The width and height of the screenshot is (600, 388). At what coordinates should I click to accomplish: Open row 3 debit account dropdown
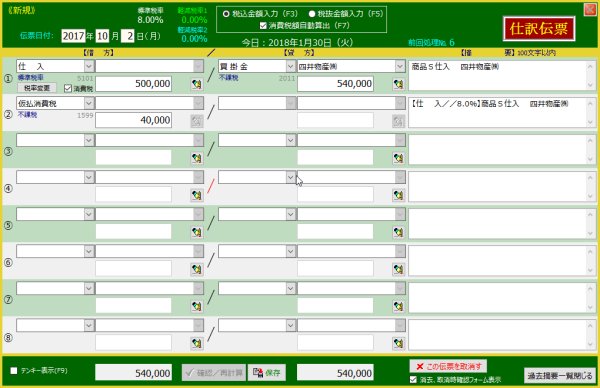click(x=89, y=140)
